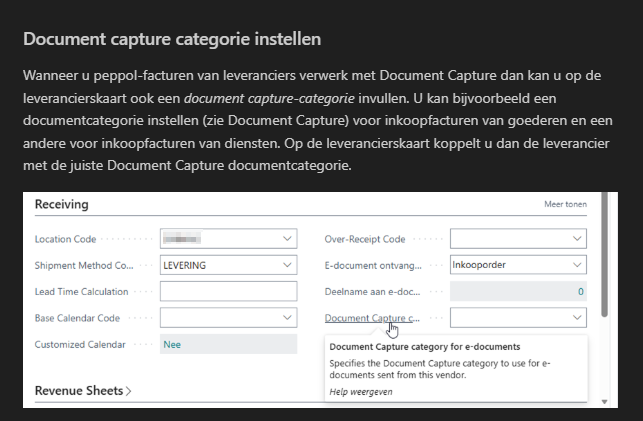The width and height of the screenshot is (643, 421).
Task: Open the Location Code dropdown
Action: click(x=288, y=239)
